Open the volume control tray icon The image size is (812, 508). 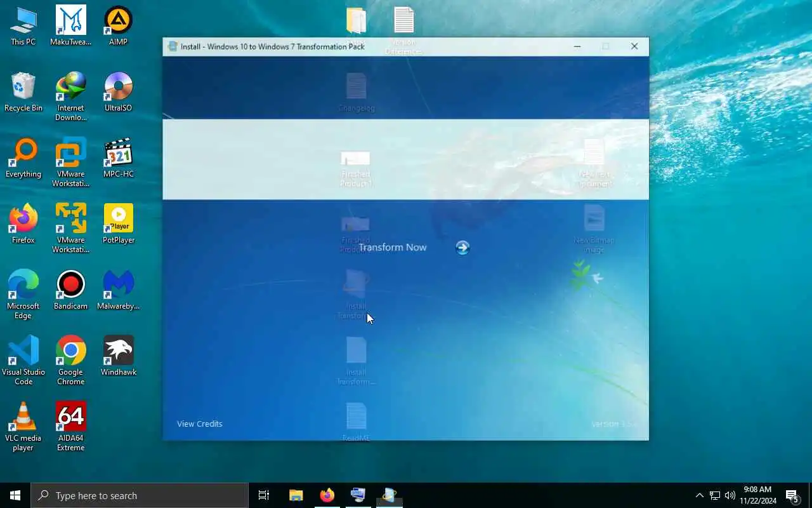click(x=730, y=495)
